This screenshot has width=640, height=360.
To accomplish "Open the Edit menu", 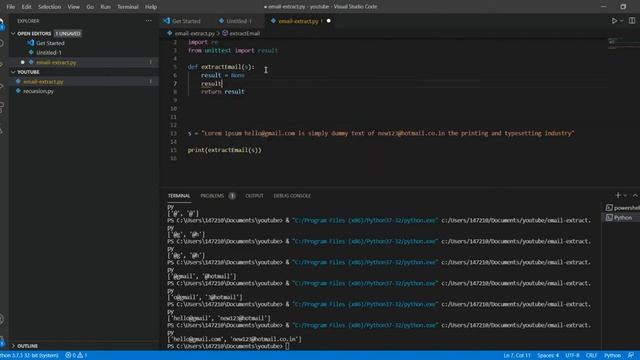I will (x=27, y=7).
